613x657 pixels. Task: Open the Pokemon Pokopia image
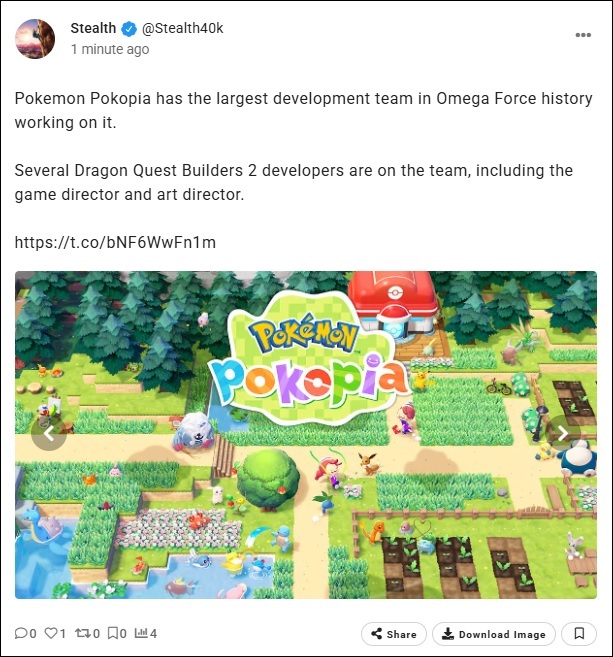(306, 435)
